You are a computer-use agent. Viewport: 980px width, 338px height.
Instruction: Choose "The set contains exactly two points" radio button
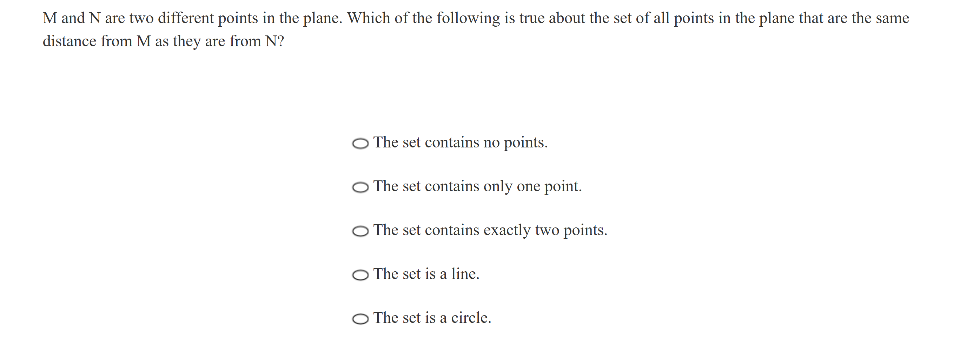360,231
